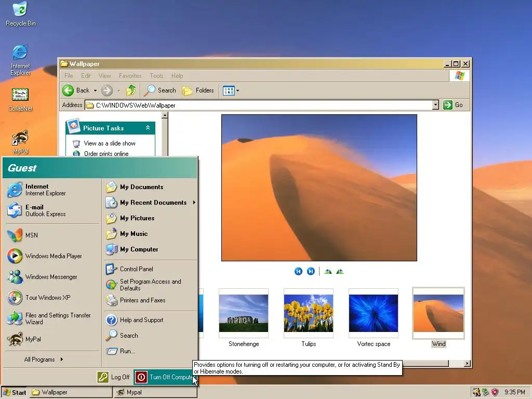This screenshot has width=532, height=399.
Task: Open My Music
Action: tap(151, 234)
